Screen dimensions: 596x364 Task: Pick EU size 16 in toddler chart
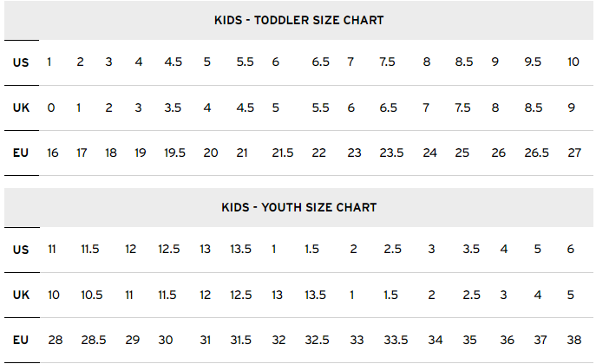tap(53, 153)
